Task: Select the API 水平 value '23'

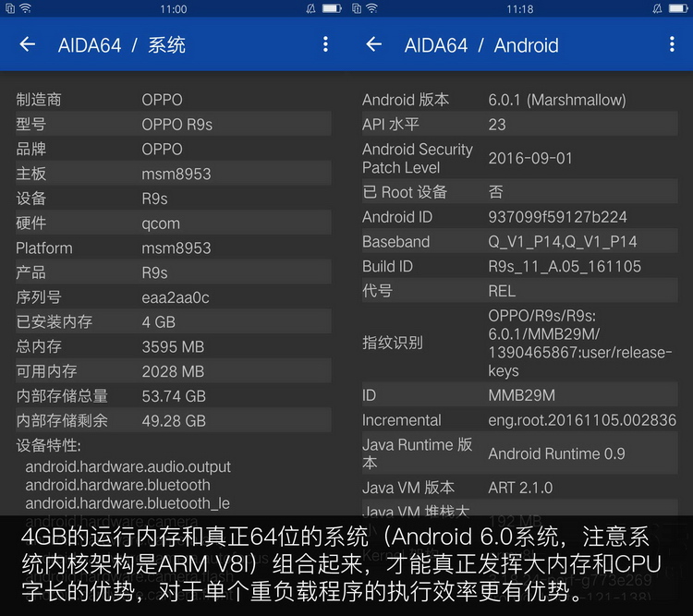Action: [497, 125]
